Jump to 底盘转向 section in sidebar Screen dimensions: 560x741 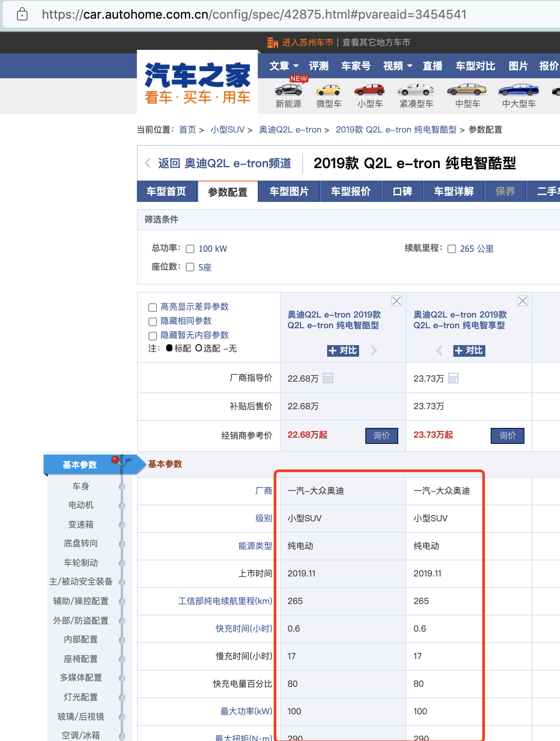(x=81, y=543)
